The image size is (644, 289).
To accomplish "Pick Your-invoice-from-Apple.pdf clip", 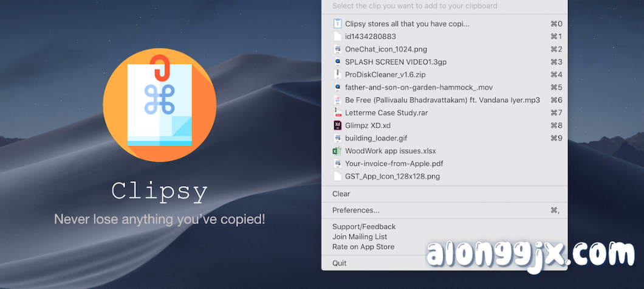I will (x=444, y=164).
